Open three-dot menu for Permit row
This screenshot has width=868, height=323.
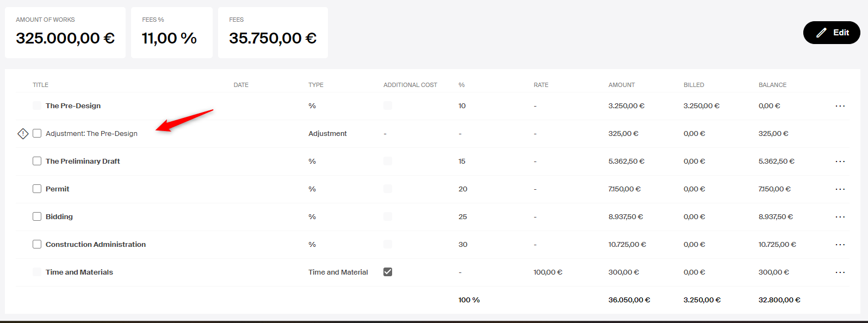coord(840,189)
